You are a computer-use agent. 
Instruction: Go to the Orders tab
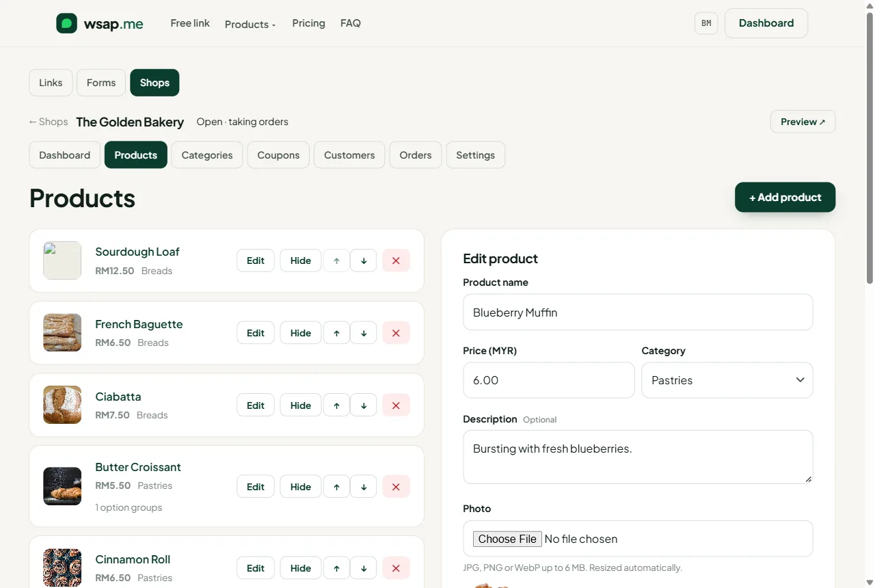[416, 155]
